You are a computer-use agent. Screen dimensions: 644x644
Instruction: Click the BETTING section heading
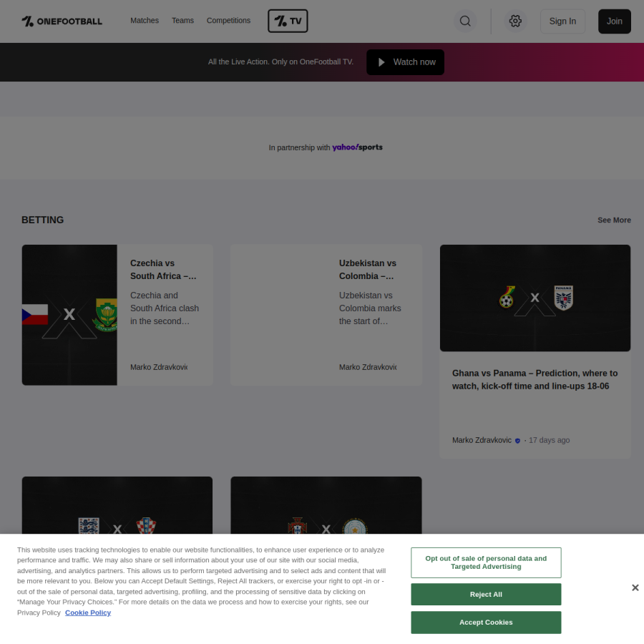pos(43,220)
